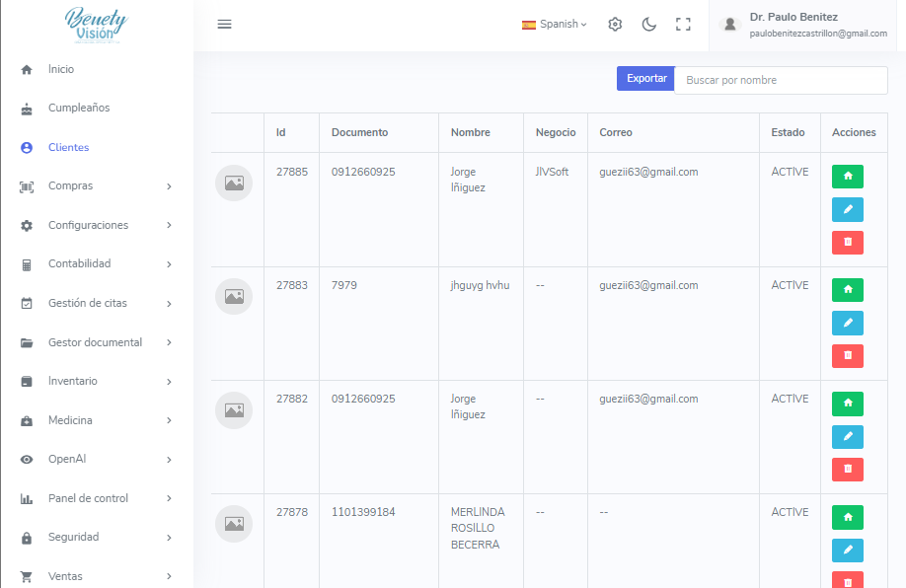The image size is (906, 588).
Task: Click green home button for client 27885
Action: click(847, 177)
